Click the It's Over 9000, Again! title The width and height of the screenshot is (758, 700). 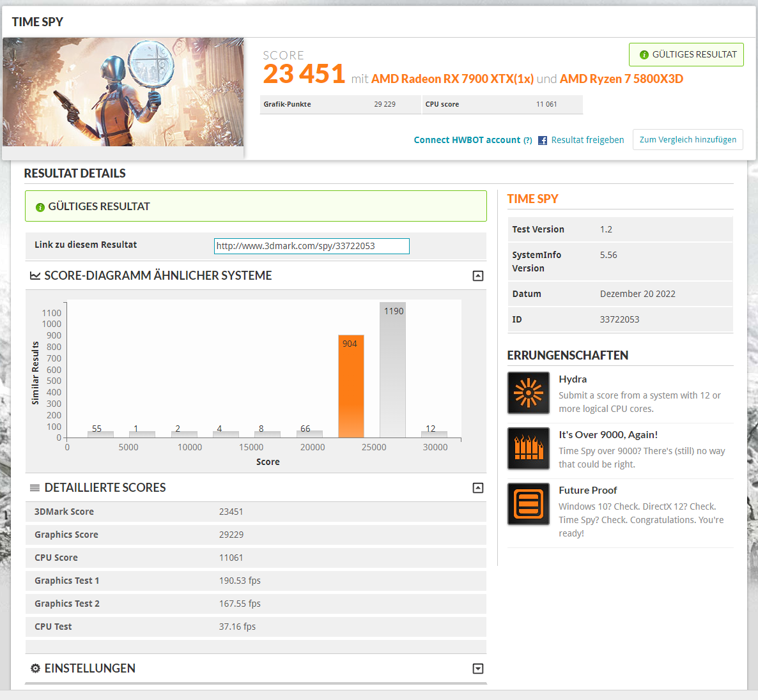608,435
